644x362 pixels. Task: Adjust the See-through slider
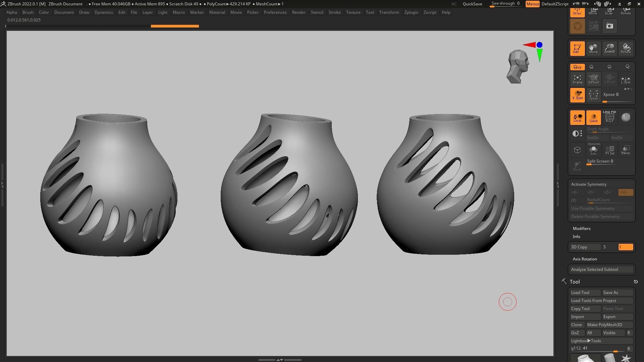tap(506, 4)
